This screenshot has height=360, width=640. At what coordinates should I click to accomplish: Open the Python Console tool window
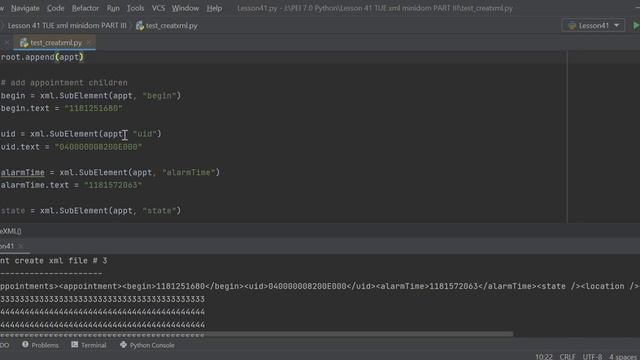point(147,345)
